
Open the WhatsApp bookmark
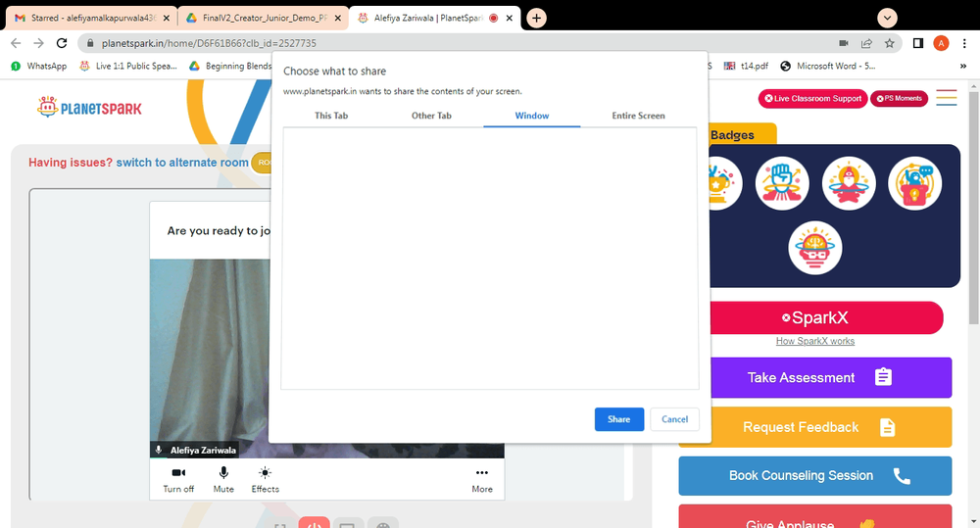(39, 66)
